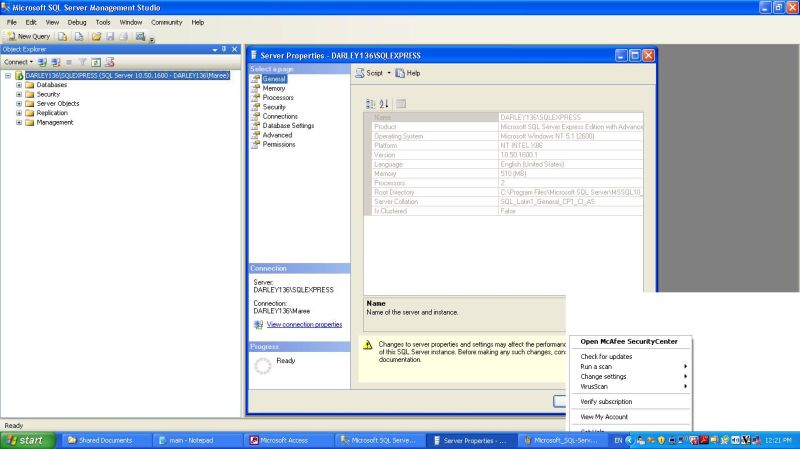Image resolution: width=800 pixels, height=449 pixels.
Task: Click the Disconnect icon in Object Explorer
Action: (x=56, y=62)
